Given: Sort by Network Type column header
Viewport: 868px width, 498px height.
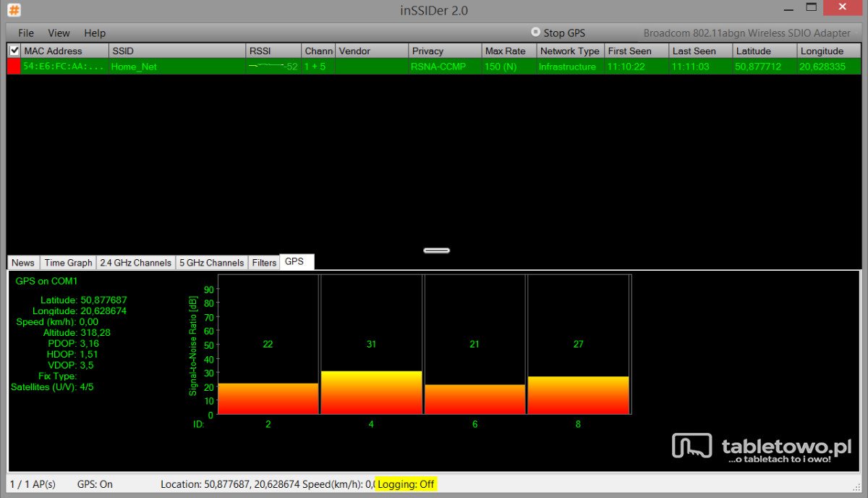Looking at the screenshot, I should (571, 51).
